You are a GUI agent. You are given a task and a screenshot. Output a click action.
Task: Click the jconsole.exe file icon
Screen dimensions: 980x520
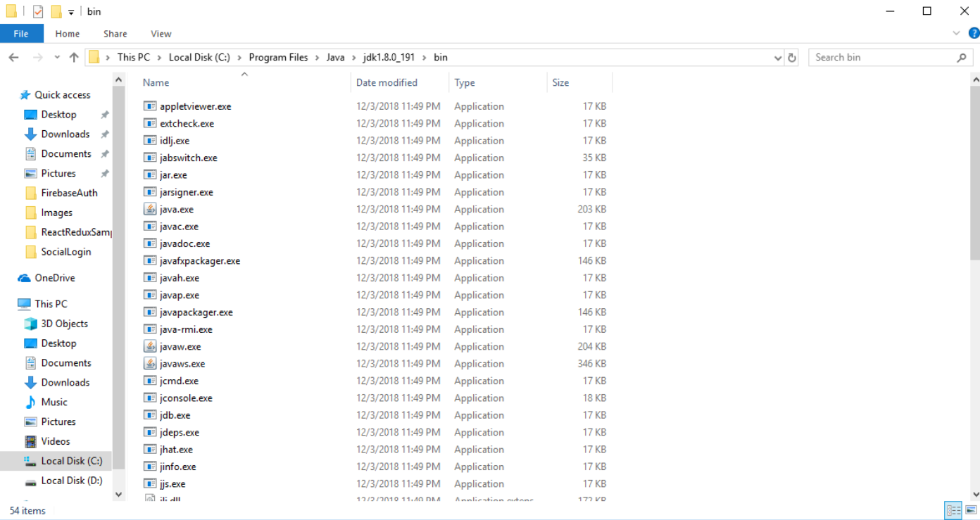149,398
